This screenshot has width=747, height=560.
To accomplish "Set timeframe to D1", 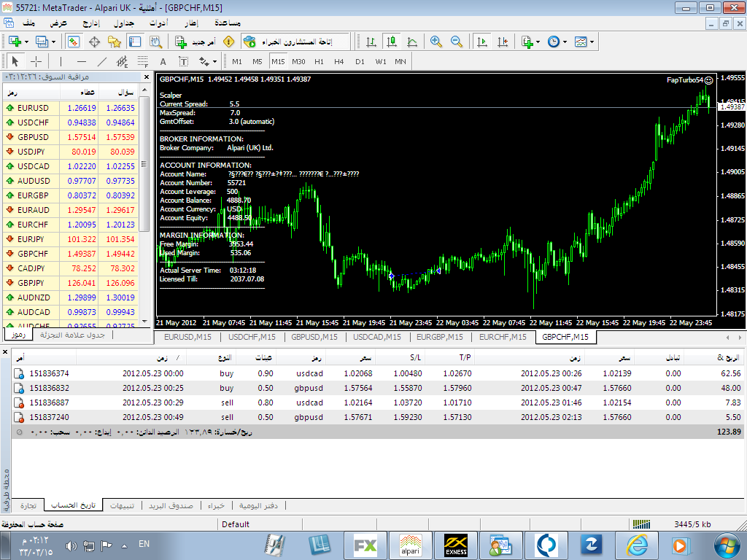I will (x=360, y=61).
